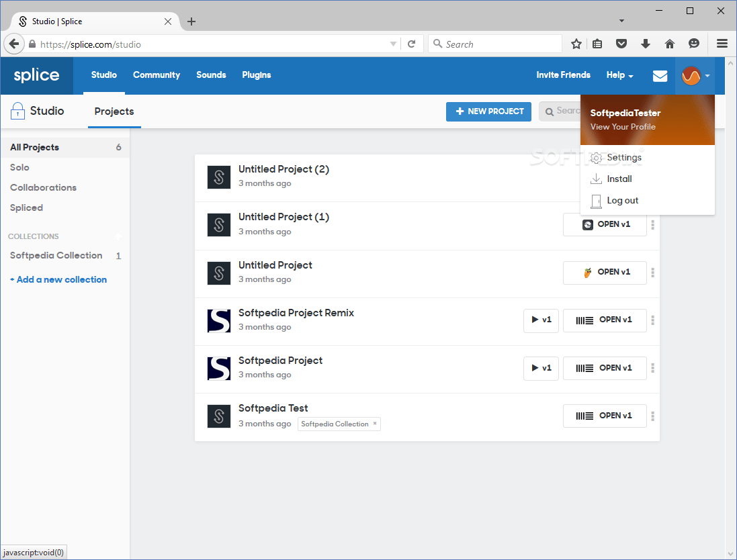This screenshot has width=737, height=560.
Task: Open the Untitled Project (1) thumbnail
Action: coord(218,224)
